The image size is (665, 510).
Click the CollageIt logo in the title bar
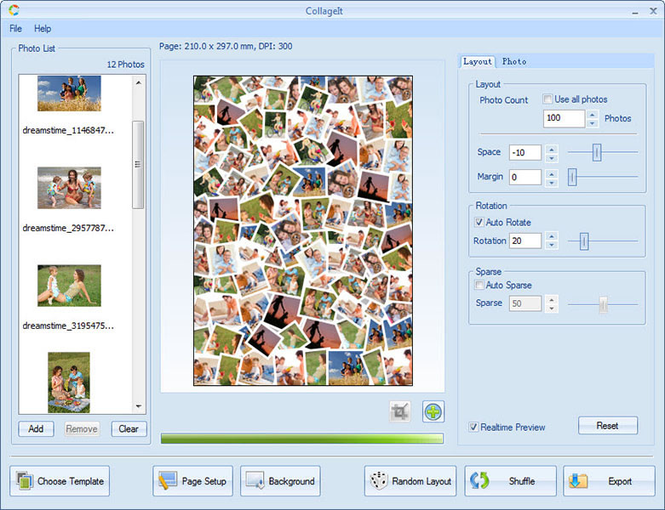(14, 11)
